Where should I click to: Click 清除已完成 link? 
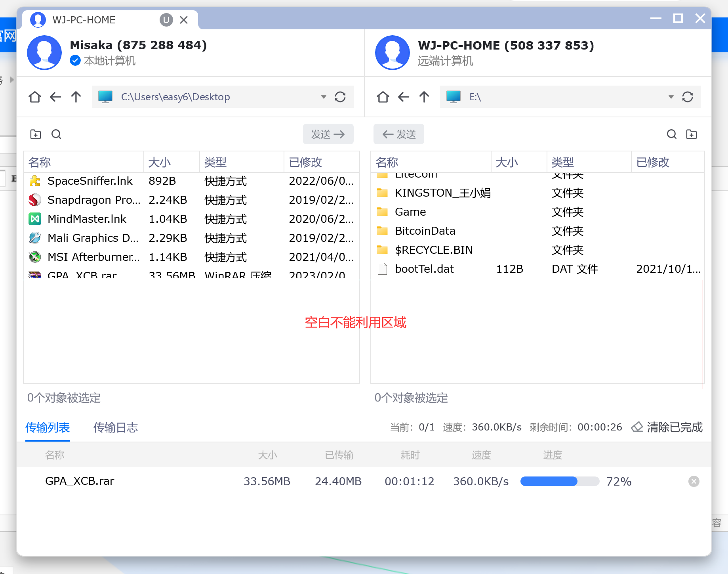tap(675, 427)
